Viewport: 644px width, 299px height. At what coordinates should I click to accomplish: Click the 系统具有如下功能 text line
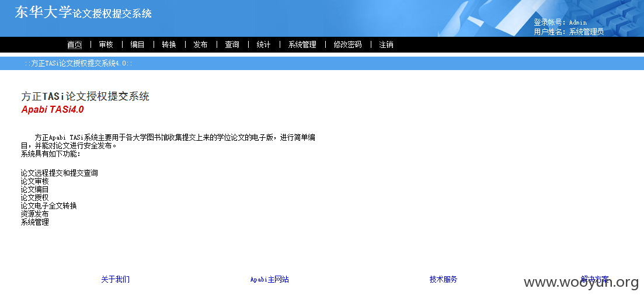coord(51,154)
